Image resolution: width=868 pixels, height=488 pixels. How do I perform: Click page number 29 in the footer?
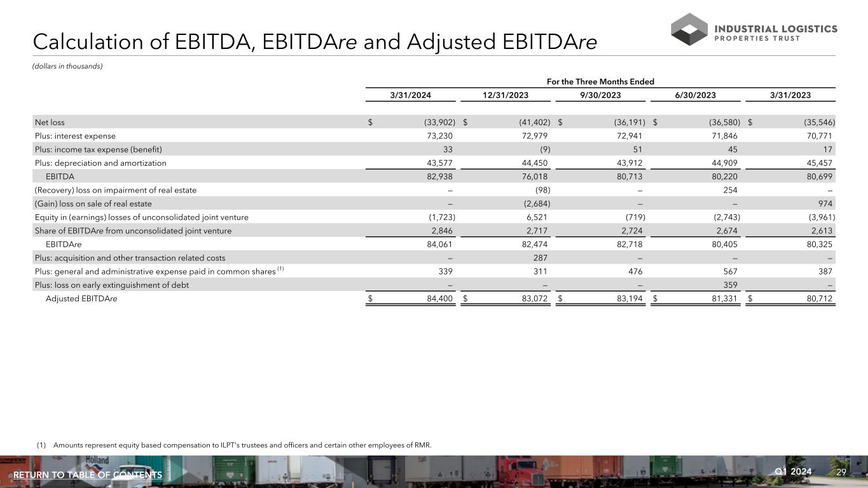tap(841, 472)
